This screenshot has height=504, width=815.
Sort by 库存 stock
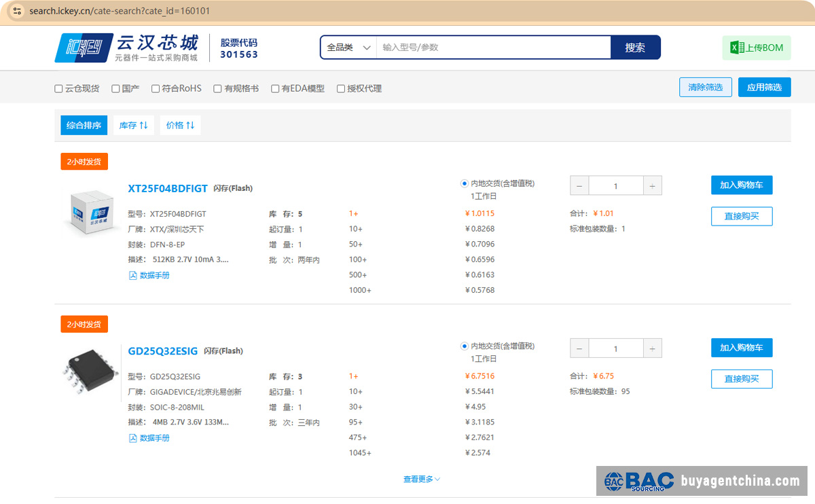[x=133, y=125]
